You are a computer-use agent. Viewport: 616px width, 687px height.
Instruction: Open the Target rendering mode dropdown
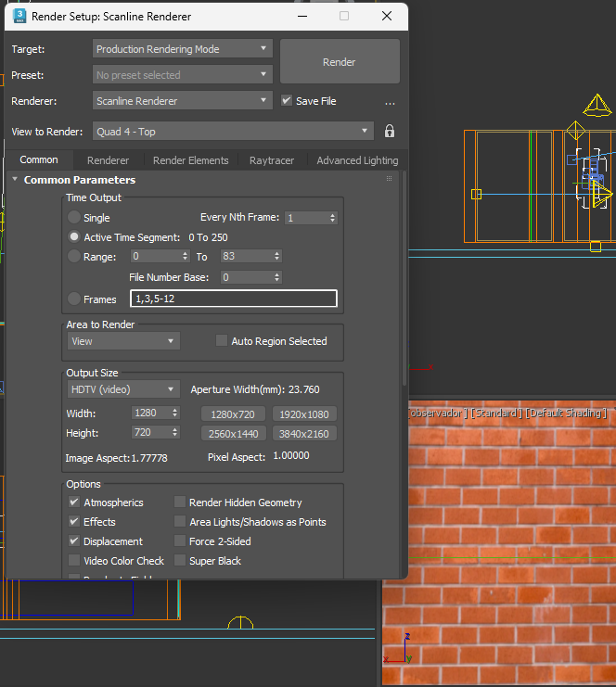pyautogui.click(x=183, y=49)
